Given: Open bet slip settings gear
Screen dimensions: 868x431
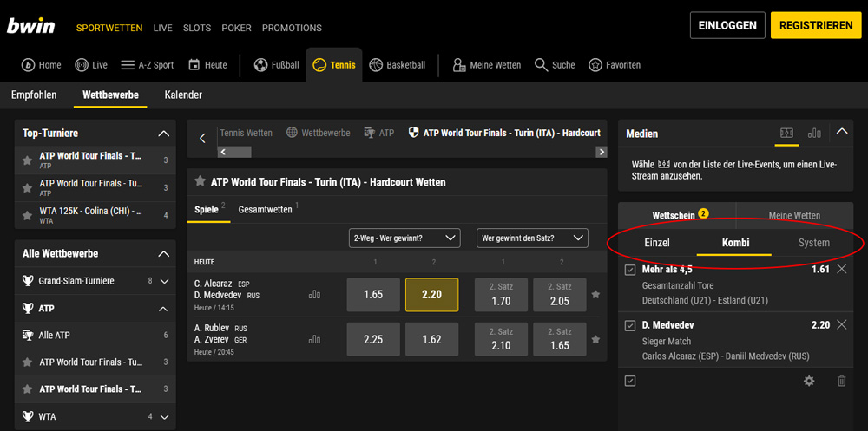Looking at the screenshot, I should coord(809,381).
